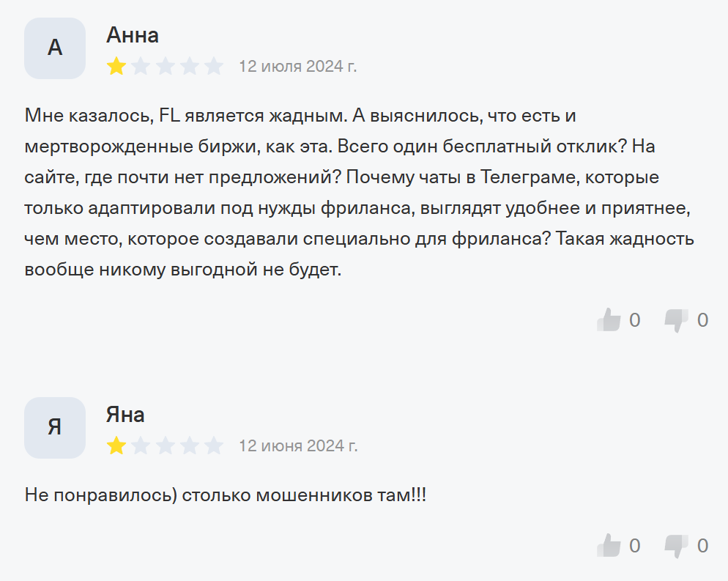Select the yellow star in Анна's rating
The width and height of the screenshot is (728, 581).
(x=115, y=64)
